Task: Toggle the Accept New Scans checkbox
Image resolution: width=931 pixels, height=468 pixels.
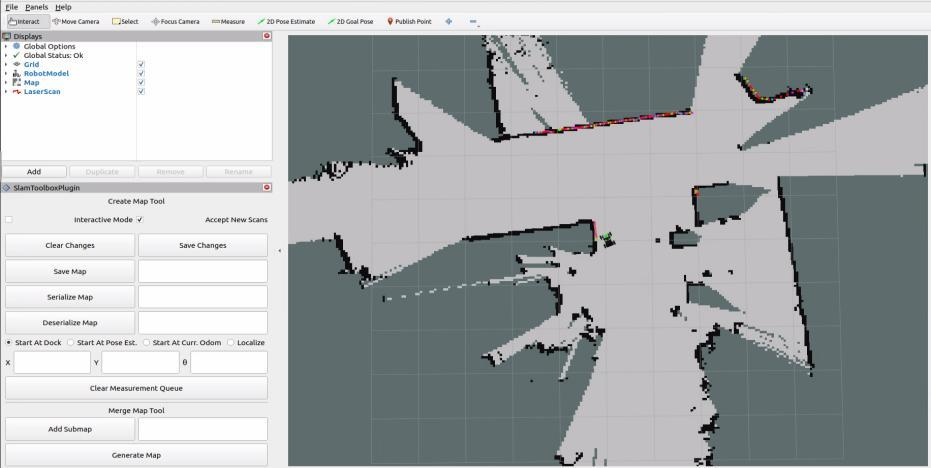Action: (x=140, y=220)
